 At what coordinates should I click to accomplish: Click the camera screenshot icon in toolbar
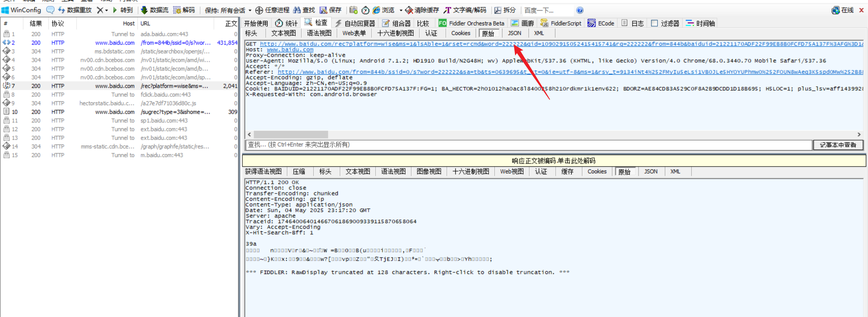click(353, 10)
